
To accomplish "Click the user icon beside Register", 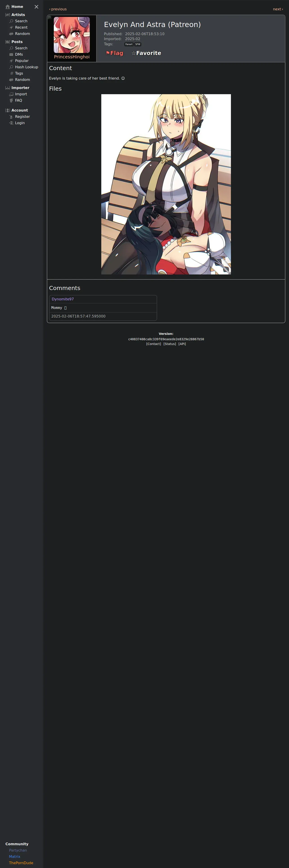I will (11, 117).
